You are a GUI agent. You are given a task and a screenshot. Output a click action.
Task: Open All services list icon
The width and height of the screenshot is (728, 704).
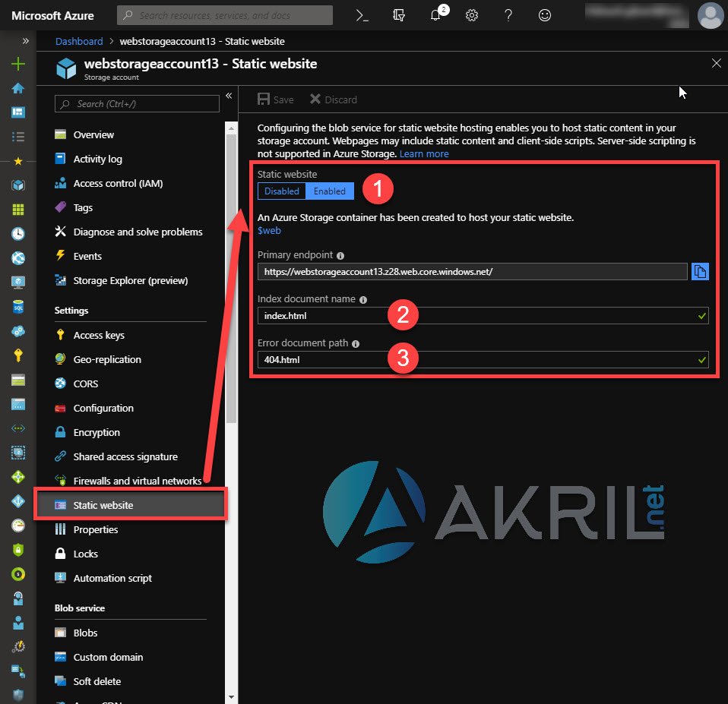[x=18, y=137]
